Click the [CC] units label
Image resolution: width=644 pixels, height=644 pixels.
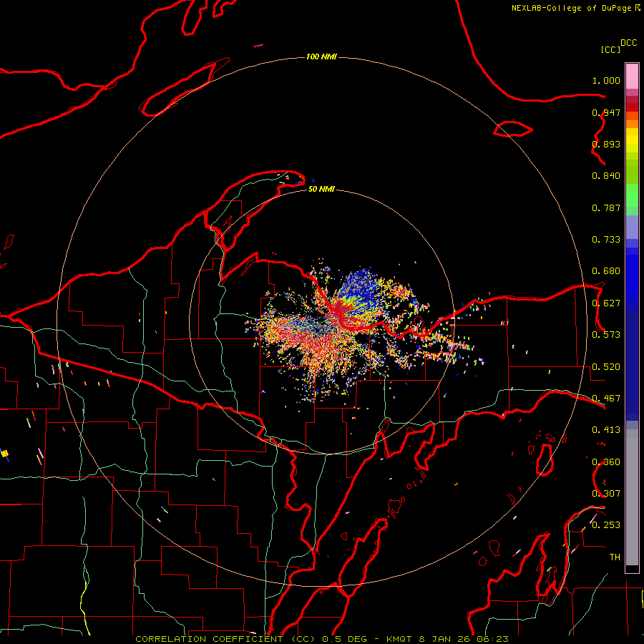click(610, 49)
